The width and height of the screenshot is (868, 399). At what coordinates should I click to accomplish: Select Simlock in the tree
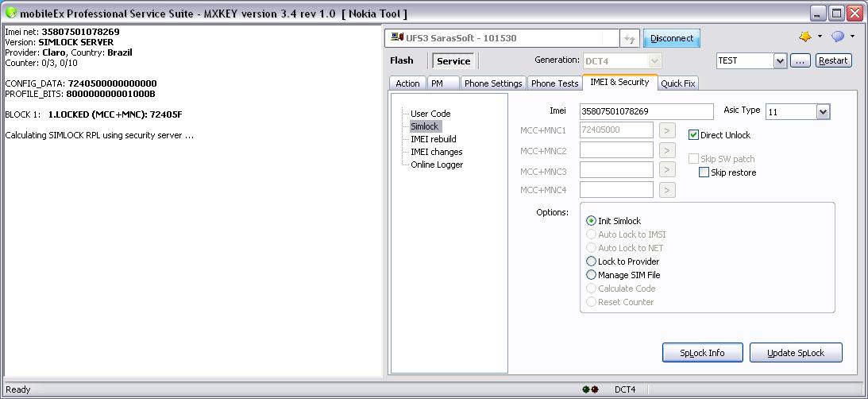click(424, 126)
